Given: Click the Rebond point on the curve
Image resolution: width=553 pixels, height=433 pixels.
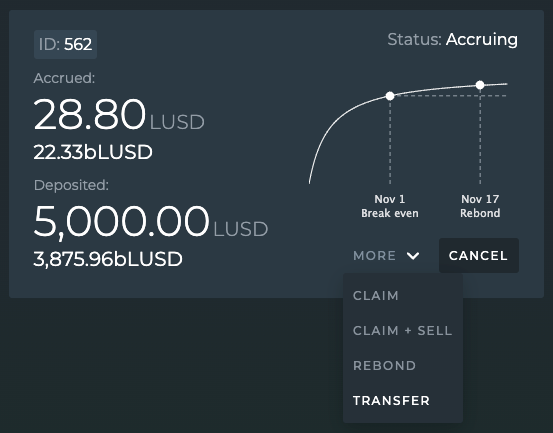Looking at the screenshot, I should (x=480, y=85).
